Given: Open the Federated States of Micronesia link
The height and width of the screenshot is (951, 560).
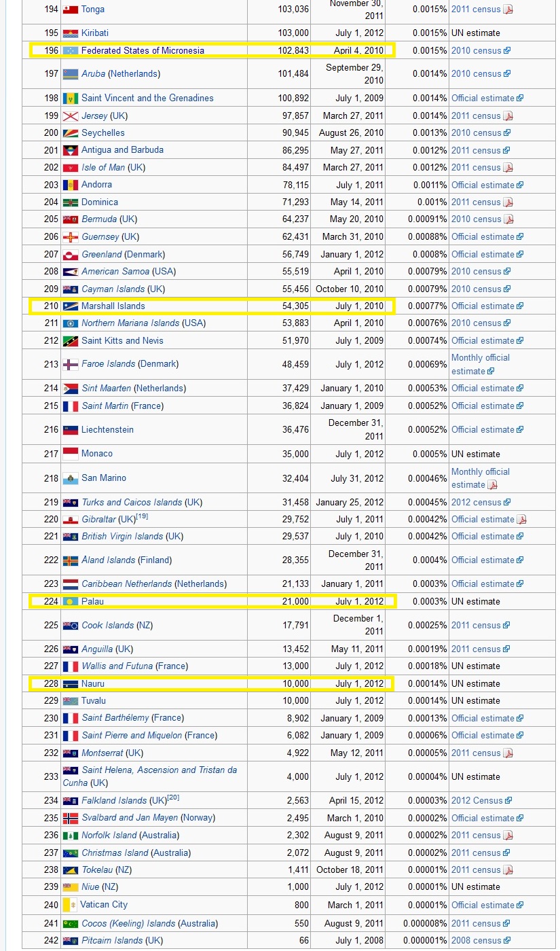Looking at the screenshot, I should click(x=143, y=51).
